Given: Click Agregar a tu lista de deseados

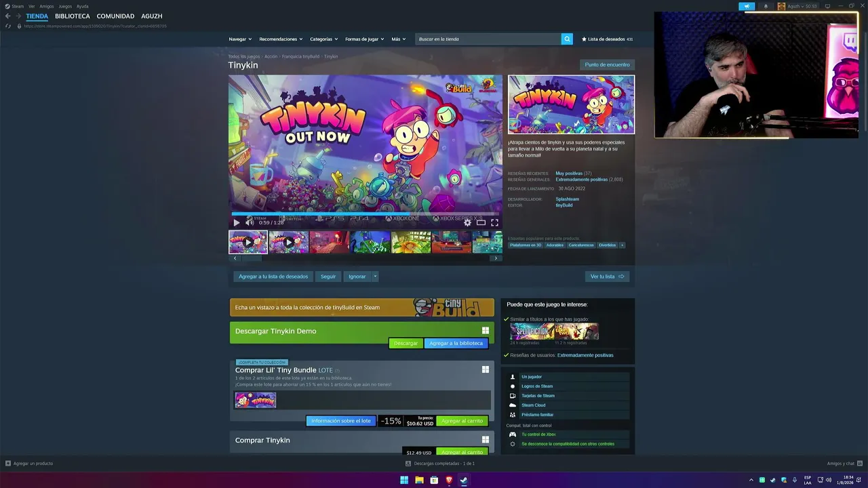Looking at the screenshot, I should tap(273, 277).
